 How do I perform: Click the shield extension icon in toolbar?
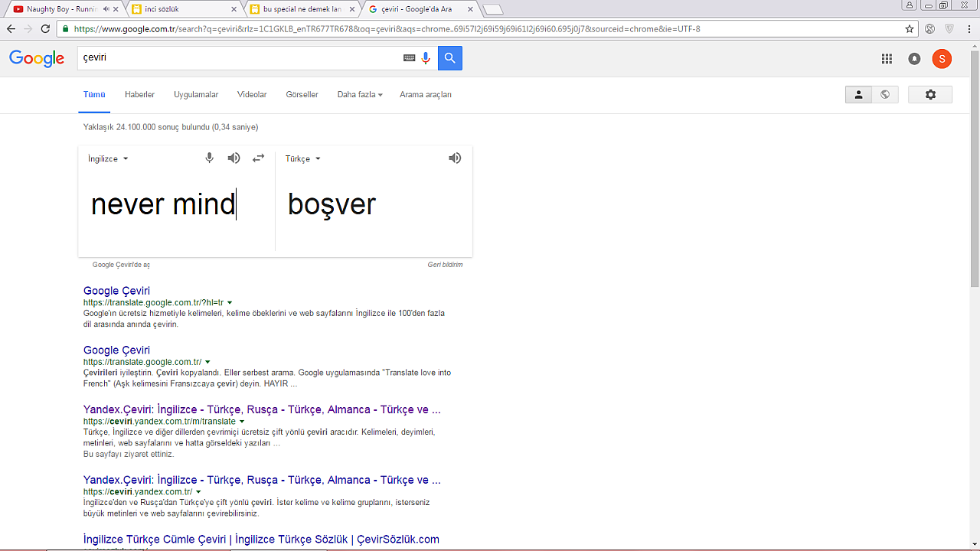949,29
